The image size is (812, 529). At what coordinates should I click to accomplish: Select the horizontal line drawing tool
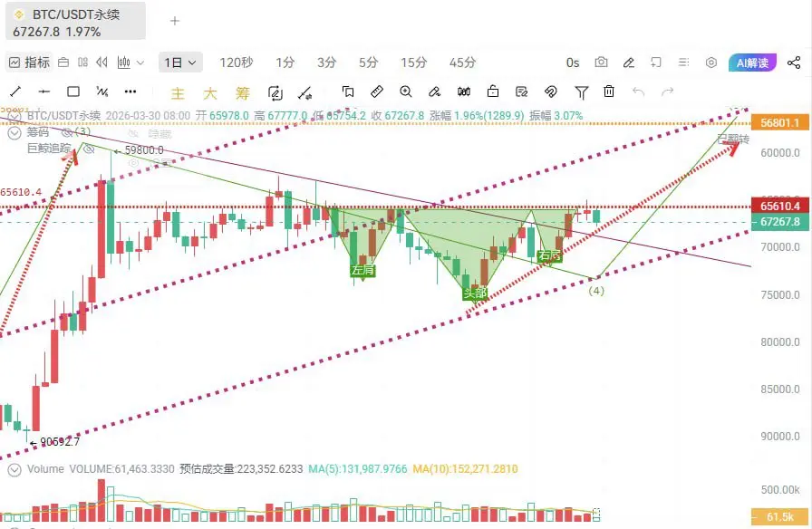click(x=44, y=92)
